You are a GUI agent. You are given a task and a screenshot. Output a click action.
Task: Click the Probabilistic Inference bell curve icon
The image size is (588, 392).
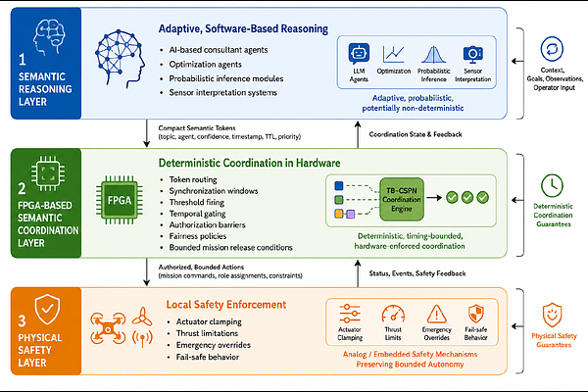[x=433, y=55]
